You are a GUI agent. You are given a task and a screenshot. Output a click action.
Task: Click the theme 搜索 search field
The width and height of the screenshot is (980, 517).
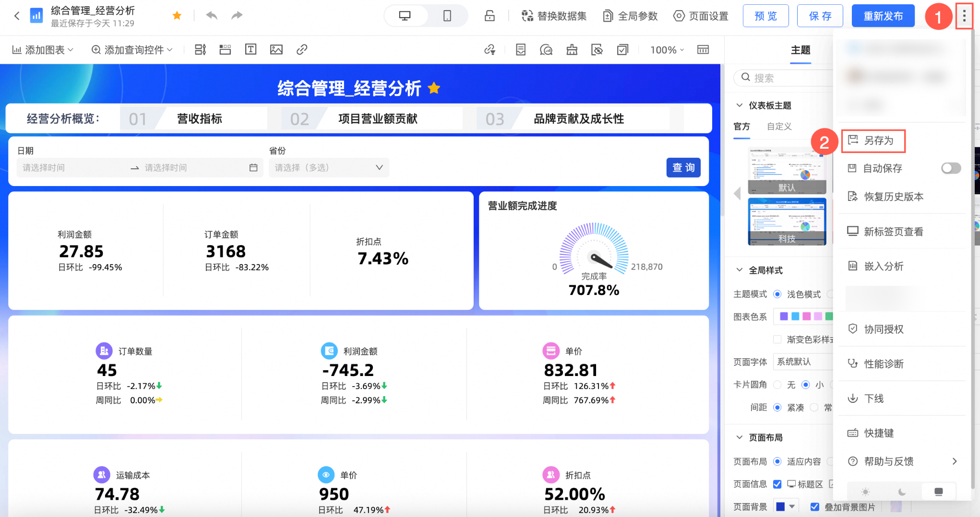pos(785,78)
